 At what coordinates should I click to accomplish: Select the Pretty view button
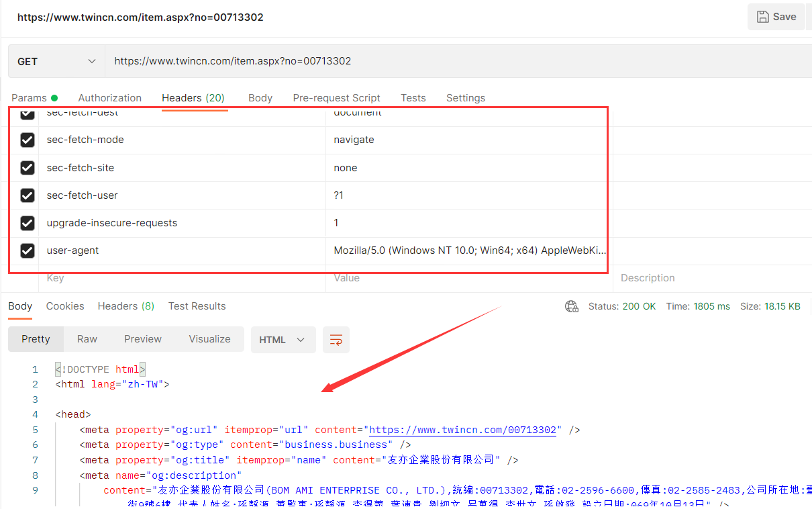pos(36,339)
